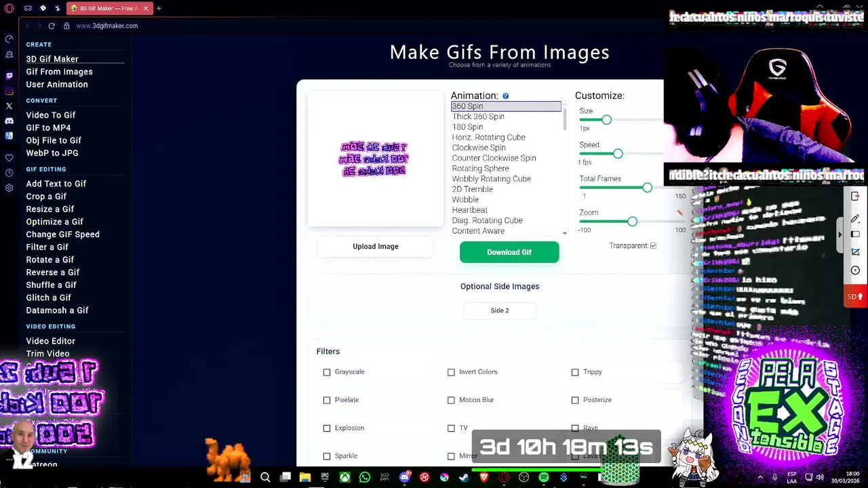Enable the Posterize filter
This screenshot has width=868, height=488.
pos(575,400)
